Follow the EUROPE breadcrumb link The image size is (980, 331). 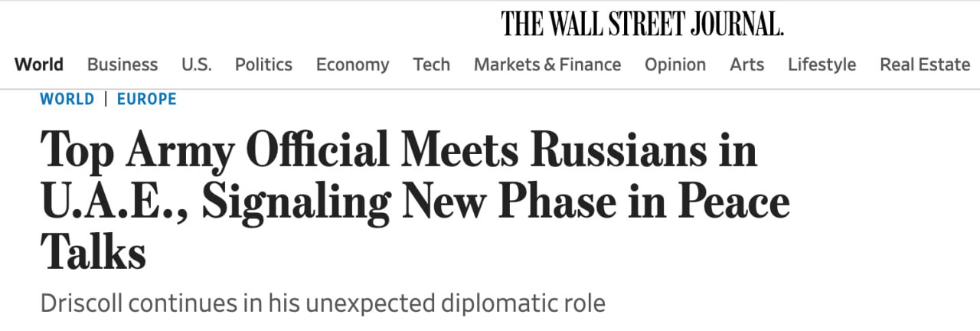(x=147, y=99)
